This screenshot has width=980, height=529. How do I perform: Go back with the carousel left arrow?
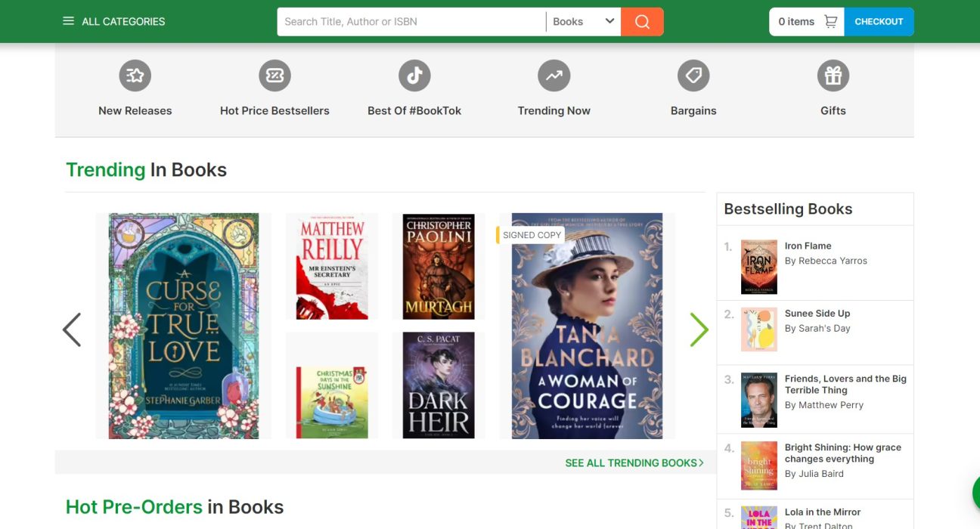72,329
